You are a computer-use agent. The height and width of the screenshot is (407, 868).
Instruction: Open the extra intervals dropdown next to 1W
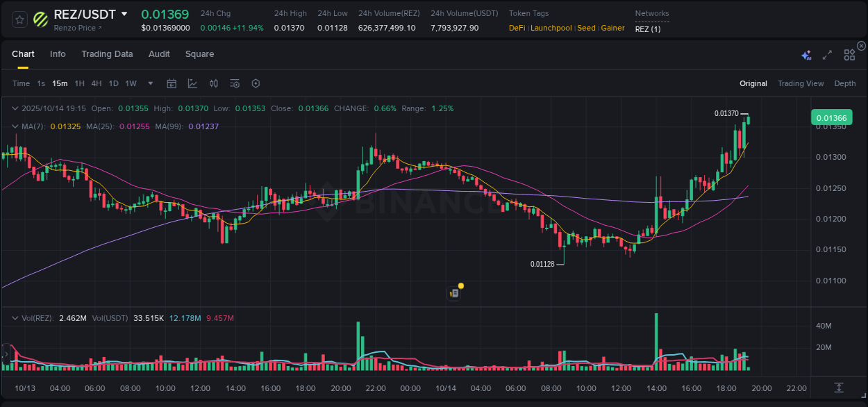point(149,83)
